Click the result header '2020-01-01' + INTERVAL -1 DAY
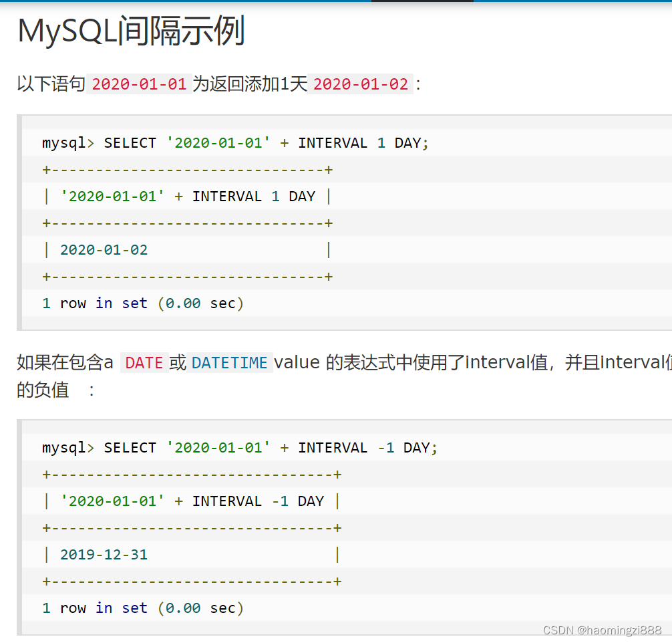This screenshot has width=672, height=643. [x=192, y=501]
